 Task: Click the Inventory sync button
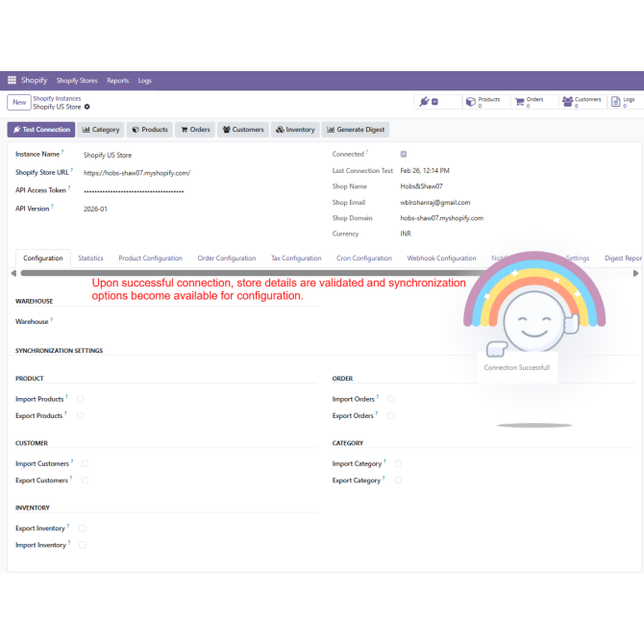click(x=295, y=130)
